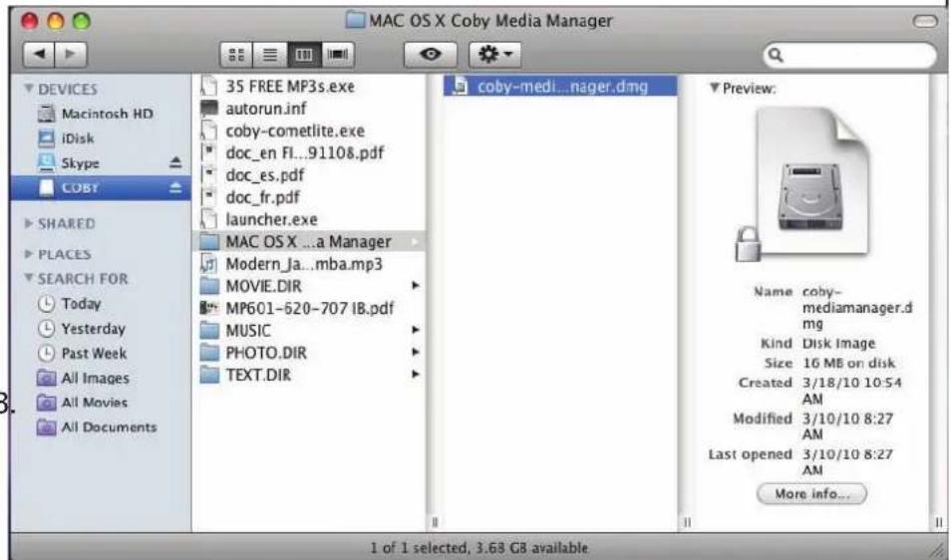Select MAC OS X ...a Manager folder
The image size is (951, 560).
coord(309,242)
